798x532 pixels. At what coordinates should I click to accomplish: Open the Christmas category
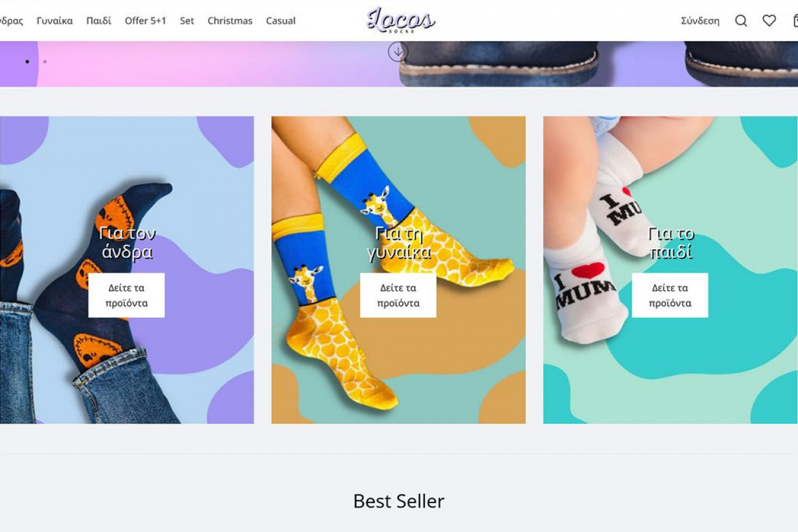(x=230, y=21)
